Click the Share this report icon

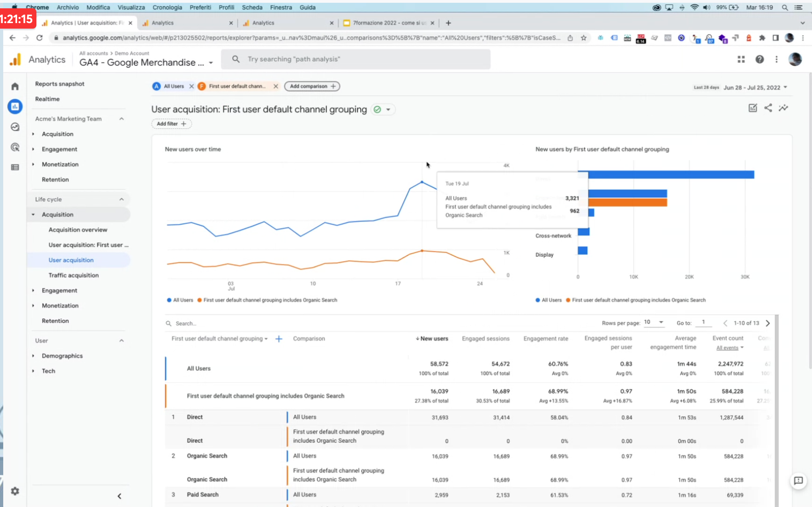tap(768, 108)
